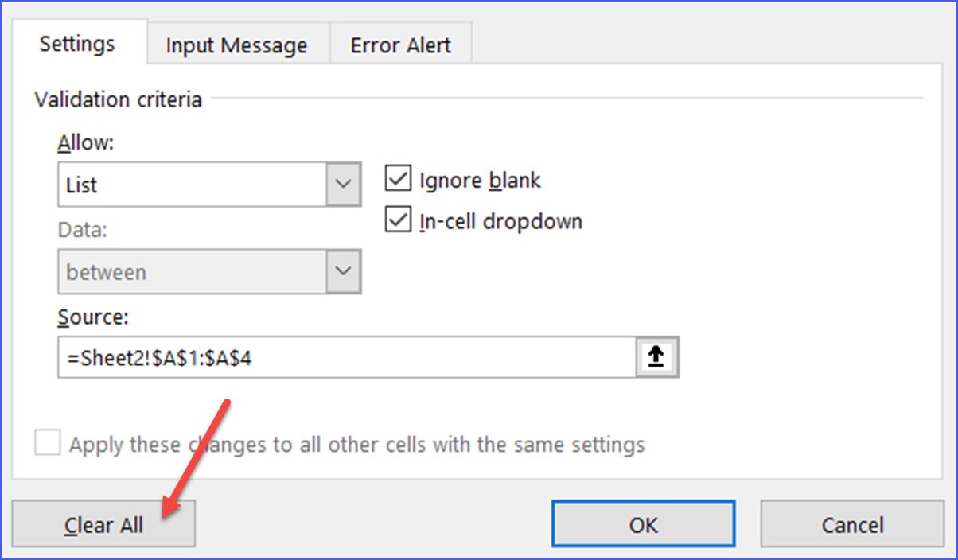Switch to the Input Message tab
958x560 pixels.
(236, 45)
